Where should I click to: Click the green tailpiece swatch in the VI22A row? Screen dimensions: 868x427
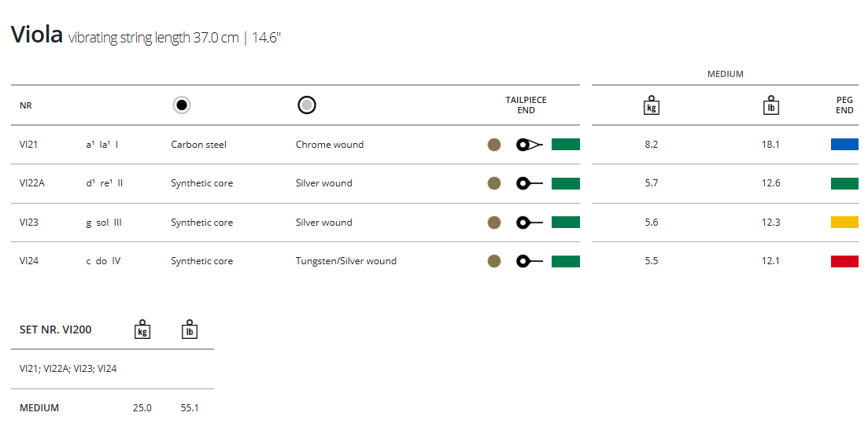(566, 183)
